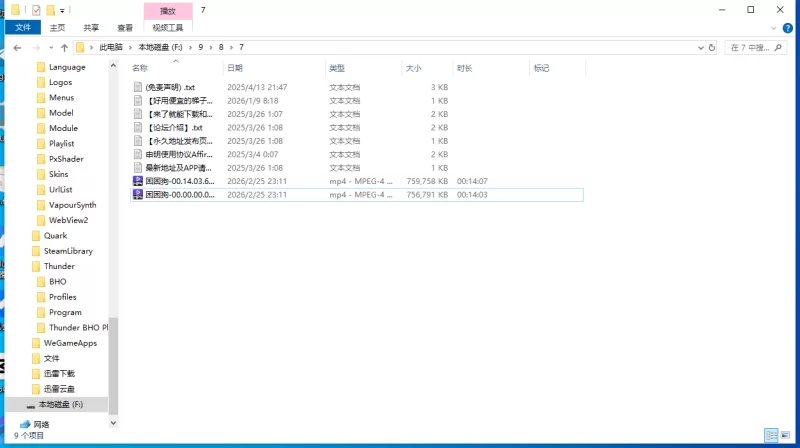Select the WebView2 folder in the tree
The width and height of the screenshot is (800, 448).
[x=68, y=220]
